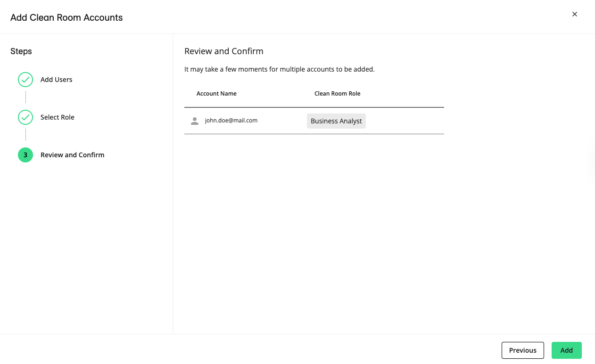Click the connector line below Add Users
Image resolution: width=595 pixels, height=364 pixels.
click(25, 97)
